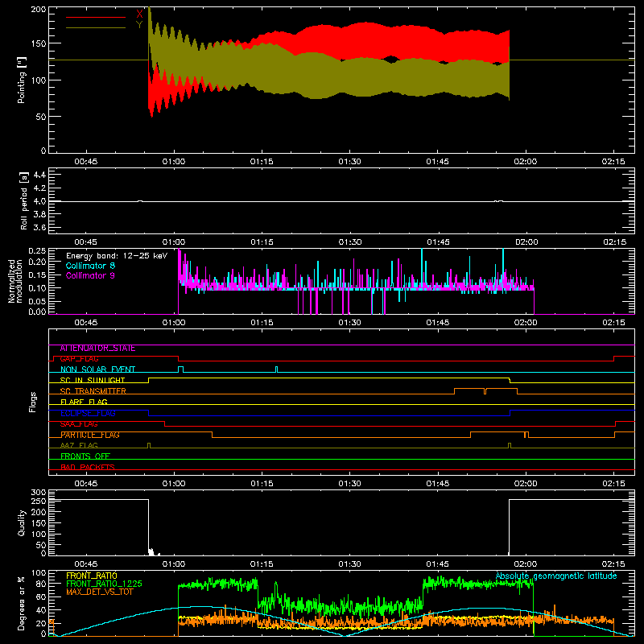The height and width of the screenshot is (644, 644).
Task: Click the 'ATTENUATOR_STATE' flag label
Action: tap(97, 349)
